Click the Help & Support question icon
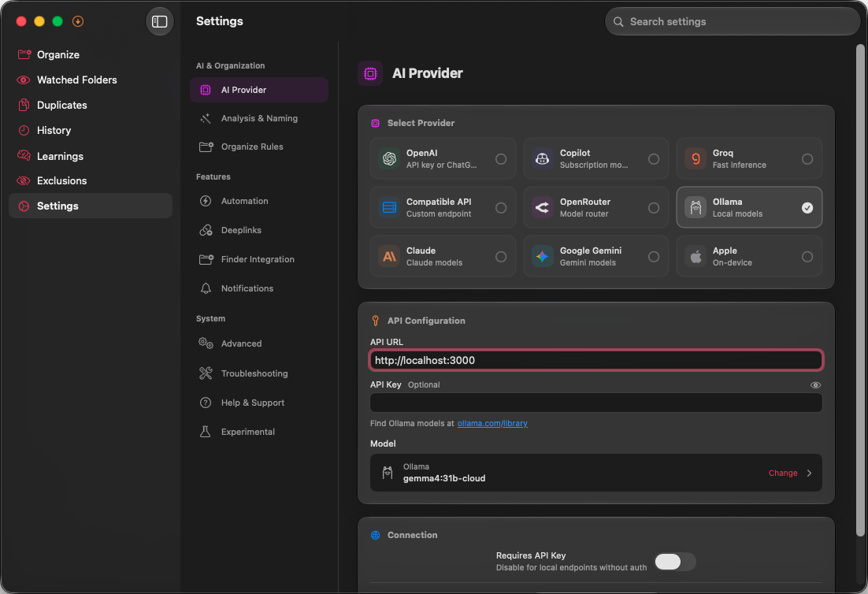868x594 pixels. pyautogui.click(x=206, y=403)
